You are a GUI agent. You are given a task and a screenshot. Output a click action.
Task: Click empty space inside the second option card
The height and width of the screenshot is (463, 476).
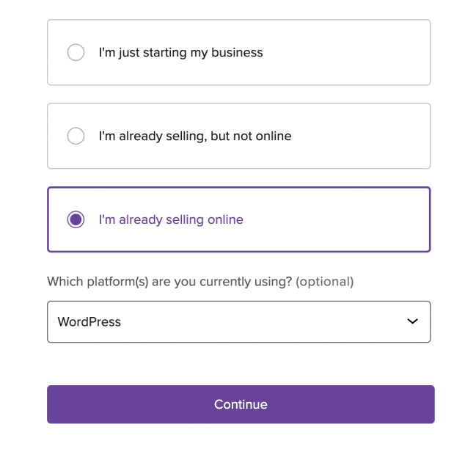(359, 136)
